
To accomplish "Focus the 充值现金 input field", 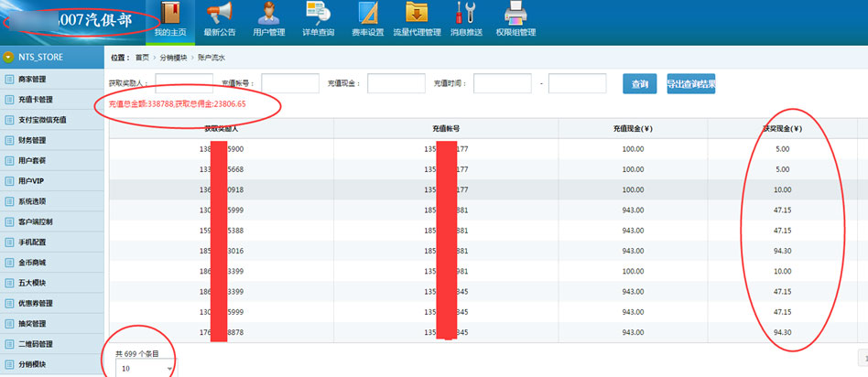I will click(x=395, y=84).
